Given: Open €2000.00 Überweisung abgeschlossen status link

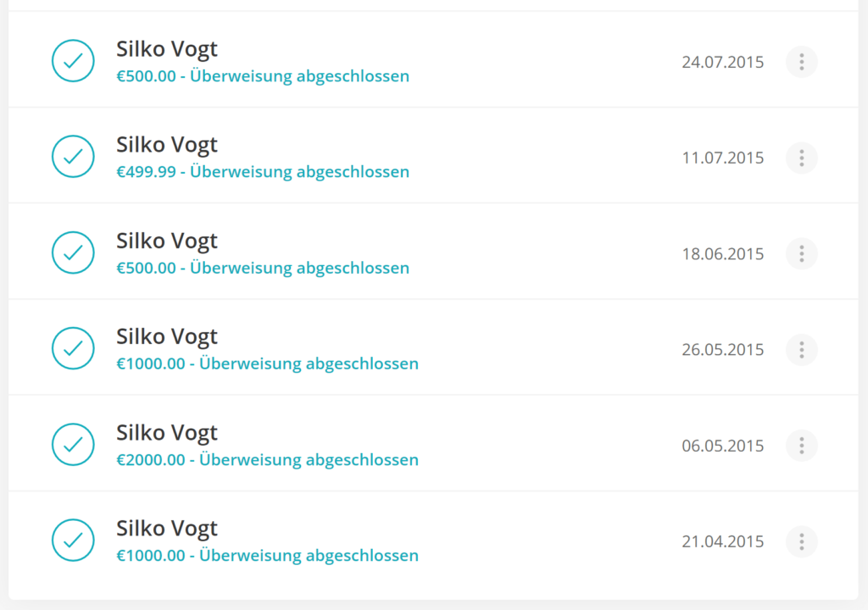Looking at the screenshot, I should (x=267, y=459).
